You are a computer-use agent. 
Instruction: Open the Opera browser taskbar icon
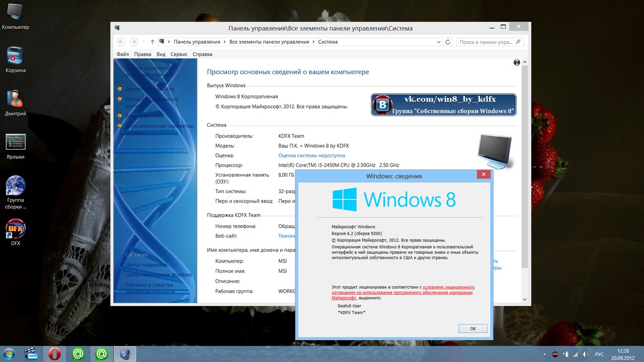(x=54, y=354)
